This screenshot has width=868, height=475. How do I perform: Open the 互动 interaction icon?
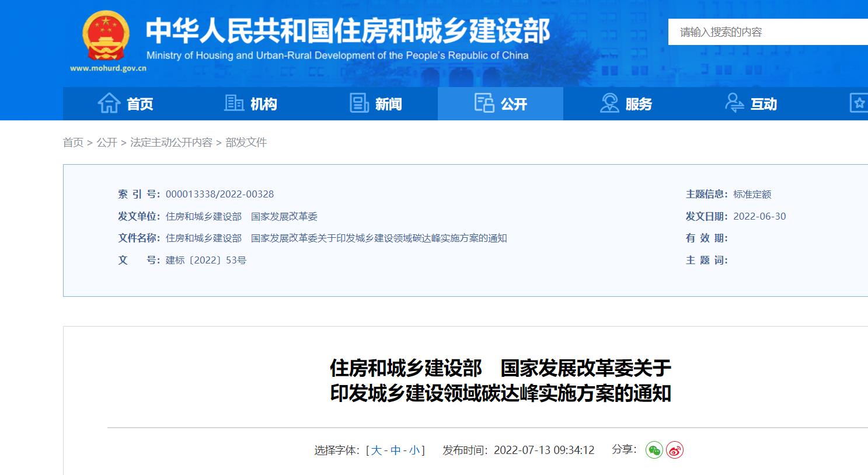(734, 103)
